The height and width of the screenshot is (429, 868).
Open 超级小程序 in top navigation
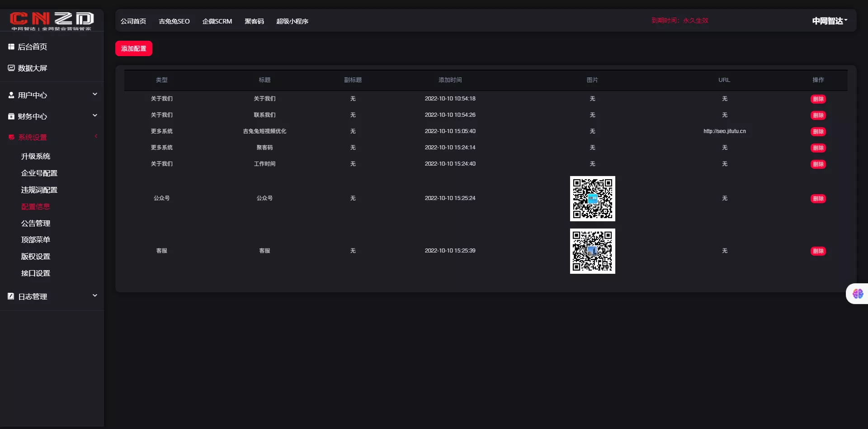pyautogui.click(x=292, y=21)
